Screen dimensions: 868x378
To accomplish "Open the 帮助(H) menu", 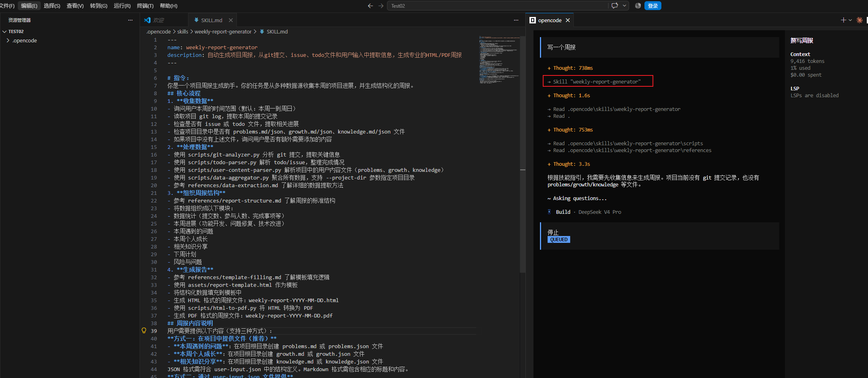I will pos(168,6).
